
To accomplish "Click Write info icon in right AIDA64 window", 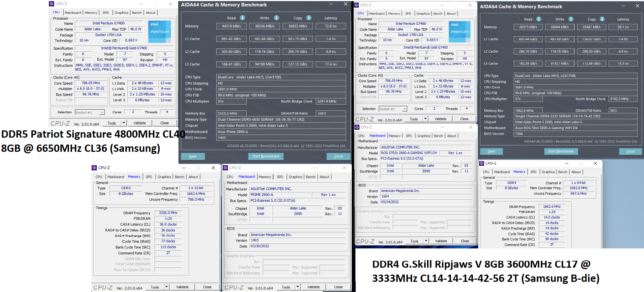I will coord(571,19).
